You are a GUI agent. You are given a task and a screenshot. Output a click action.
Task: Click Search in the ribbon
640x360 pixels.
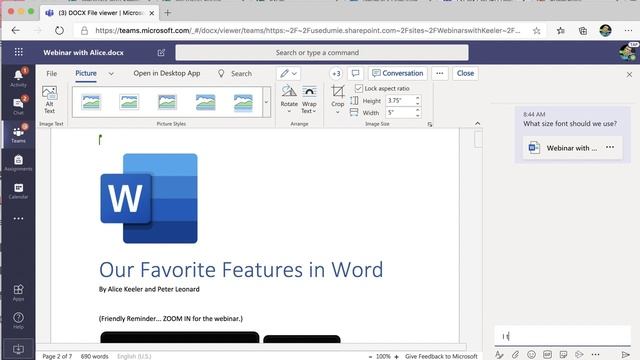235,74
